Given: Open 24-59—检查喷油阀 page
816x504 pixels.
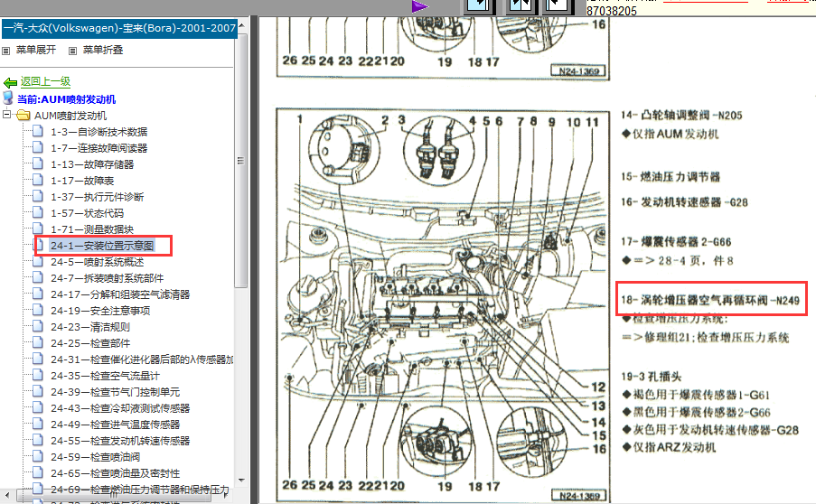Looking at the screenshot, I should pos(95,457).
